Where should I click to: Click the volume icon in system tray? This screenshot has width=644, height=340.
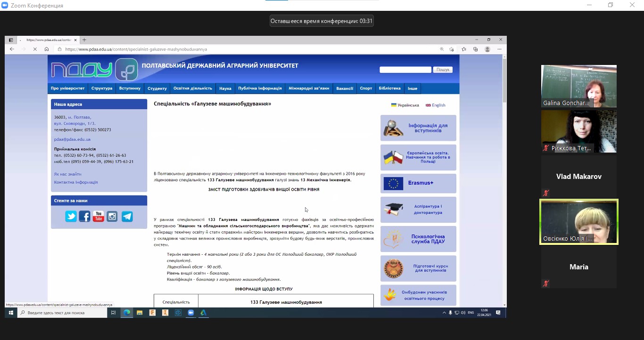tap(463, 313)
